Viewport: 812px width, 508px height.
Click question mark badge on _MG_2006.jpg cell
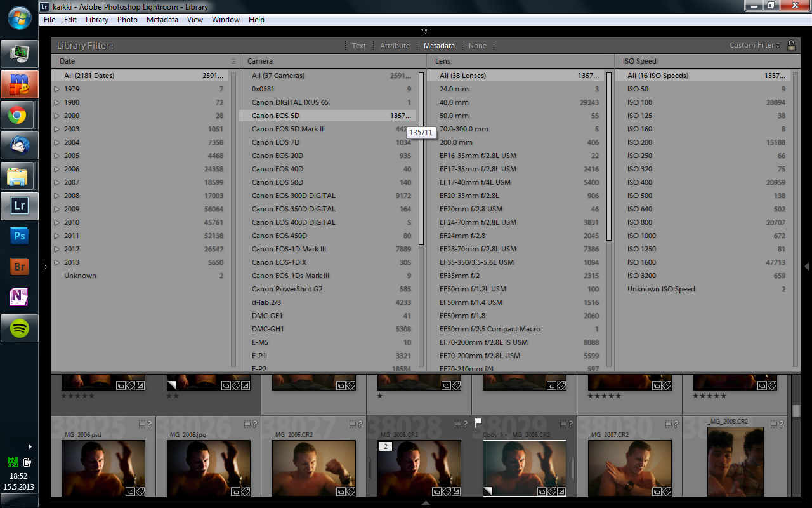[255, 424]
